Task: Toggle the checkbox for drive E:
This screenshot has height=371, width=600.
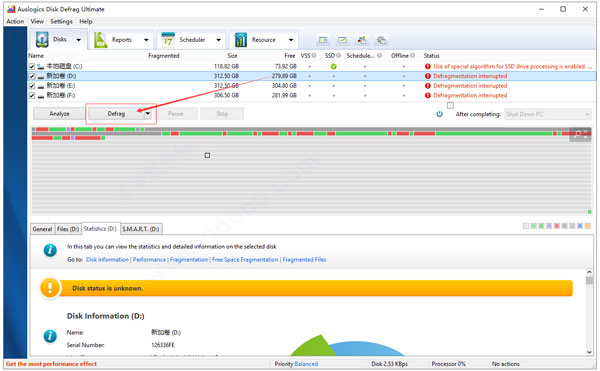Action: pyautogui.click(x=32, y=86)
